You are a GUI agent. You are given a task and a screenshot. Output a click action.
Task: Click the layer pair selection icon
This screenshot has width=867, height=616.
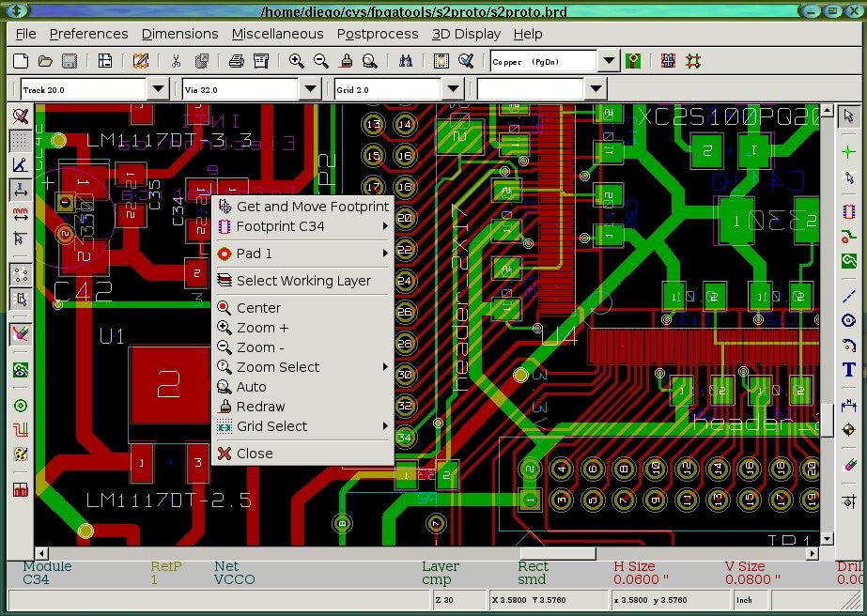(633, 61)
